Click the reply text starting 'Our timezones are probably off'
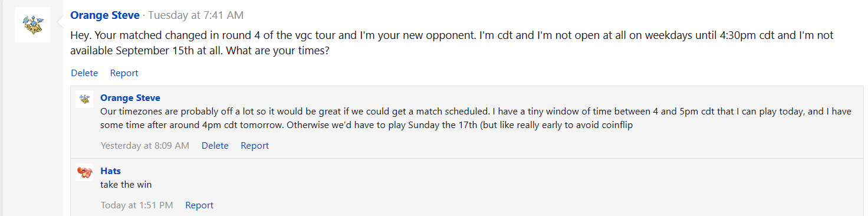The image size is (868, 216). click(476, 119)
